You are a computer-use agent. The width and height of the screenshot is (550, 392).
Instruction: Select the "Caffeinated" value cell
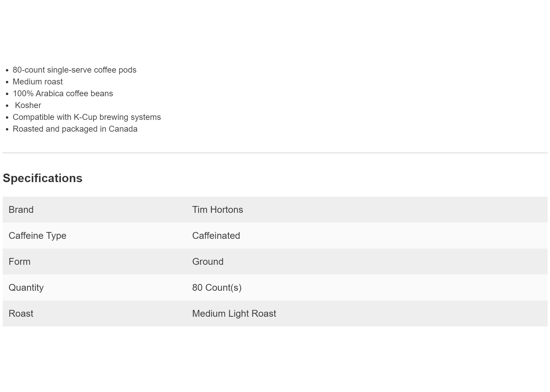click(216, 236)
